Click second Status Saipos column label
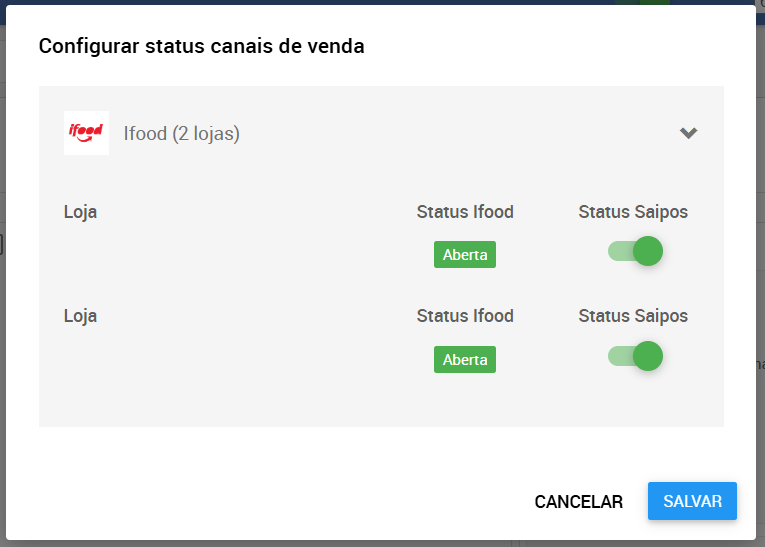The image size is (765, 547). click(x=633, y=316)
